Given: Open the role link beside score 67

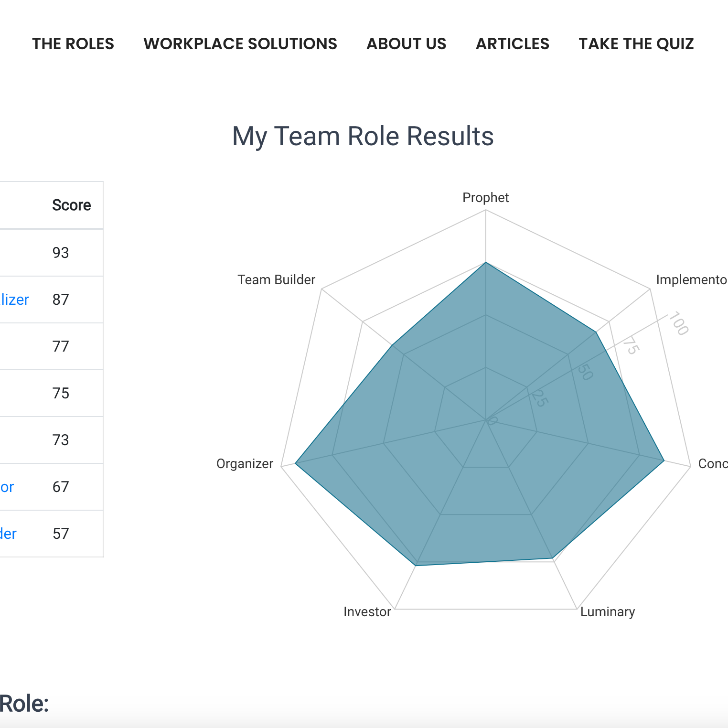Looking at the screenshot, I should click(7, 487).
